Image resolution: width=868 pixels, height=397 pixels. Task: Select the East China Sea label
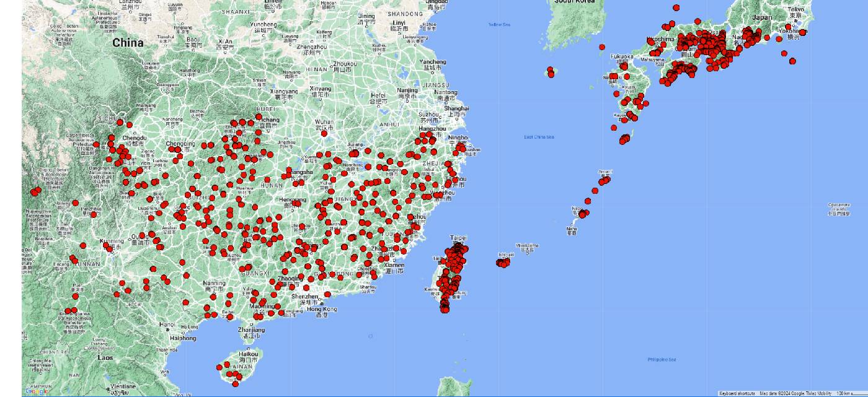tap(539, 137)
